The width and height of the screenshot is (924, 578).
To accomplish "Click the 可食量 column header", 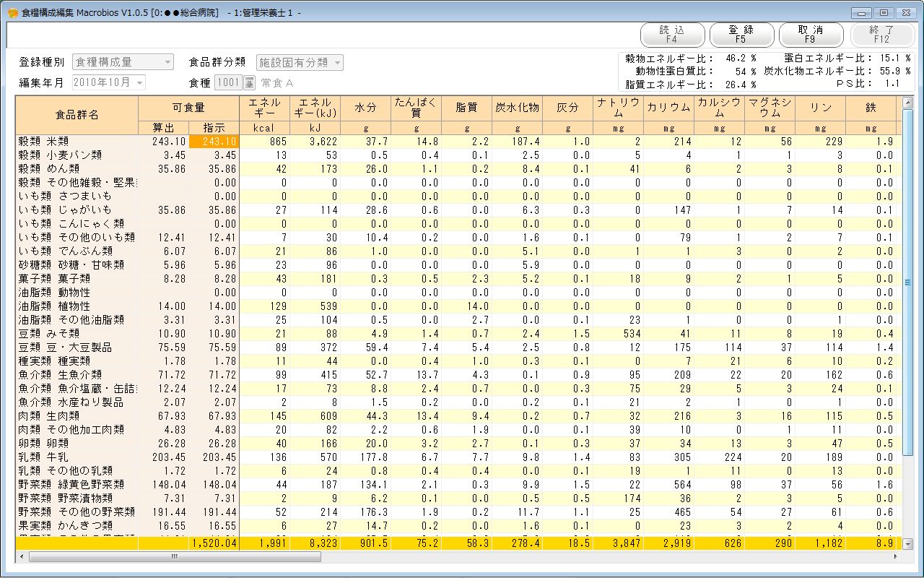I will pyautogui.click(x=188, y=108).
